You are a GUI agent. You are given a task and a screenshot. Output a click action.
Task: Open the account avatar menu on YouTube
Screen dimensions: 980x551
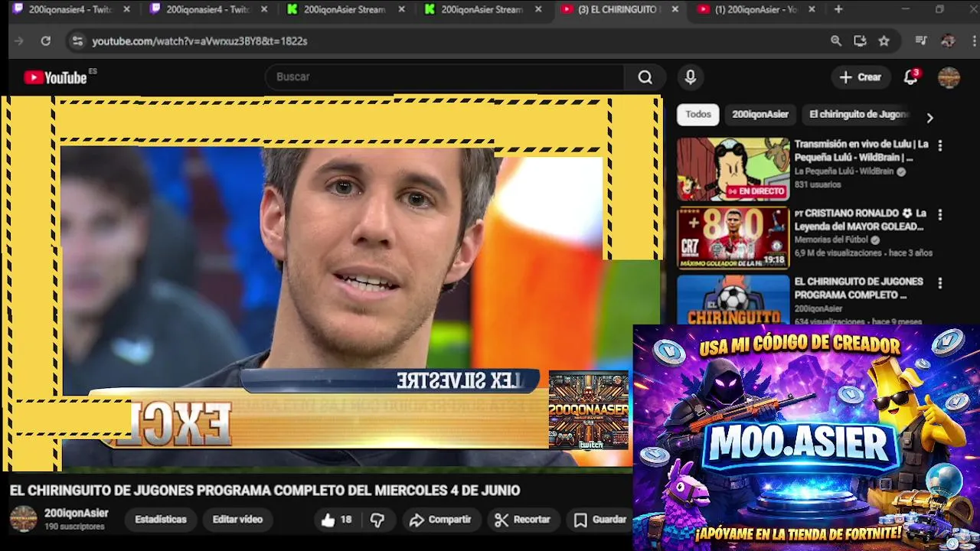(949, 77)
